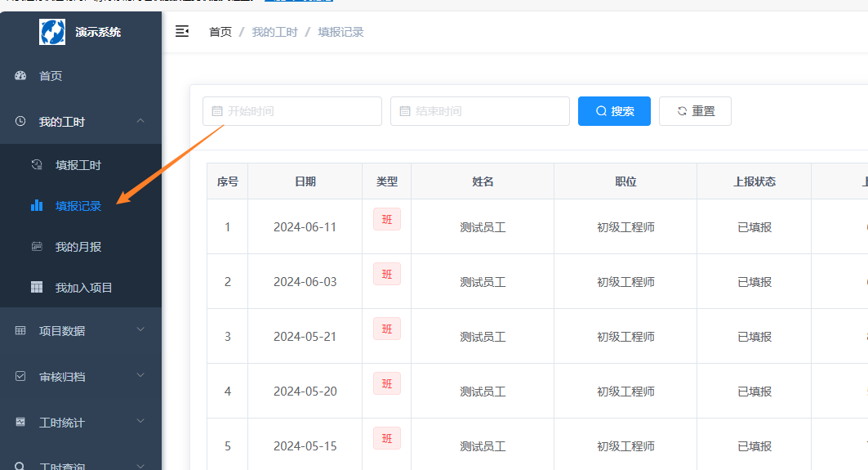Click the bar chart icon beside 填报记录
Screen dimensions: 868x470
pos(37,206)
